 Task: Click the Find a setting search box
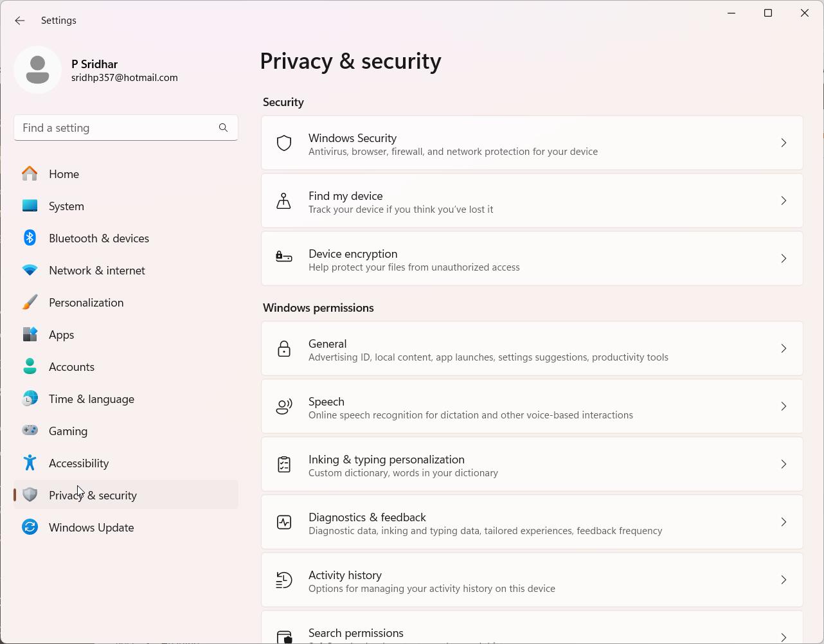tap(126, 128)
